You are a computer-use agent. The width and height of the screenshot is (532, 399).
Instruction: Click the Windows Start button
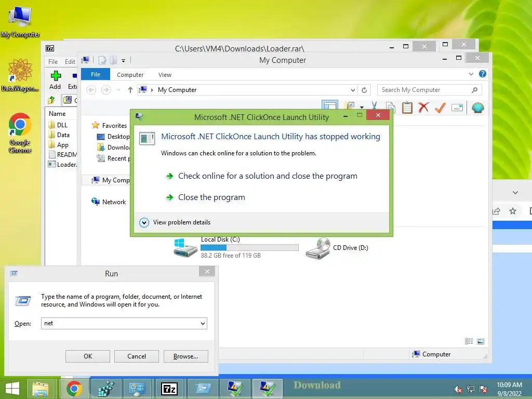[x=12, y=389]
